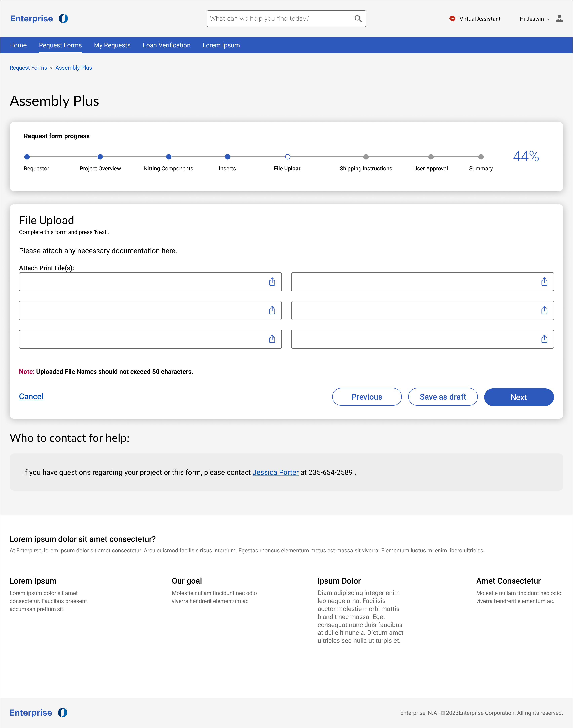Go back with the Previous button
The height and width of the screenshot is (728, 573).
point(367,397)
